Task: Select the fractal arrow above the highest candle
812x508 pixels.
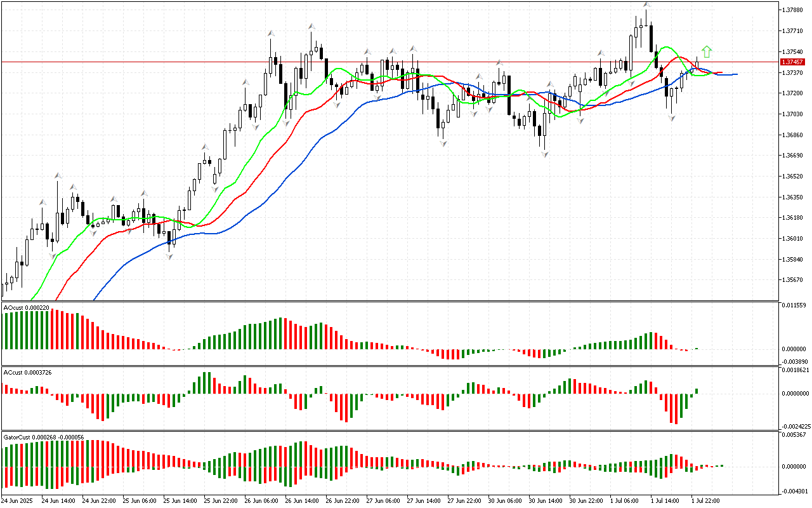Action: coord(646,5)
